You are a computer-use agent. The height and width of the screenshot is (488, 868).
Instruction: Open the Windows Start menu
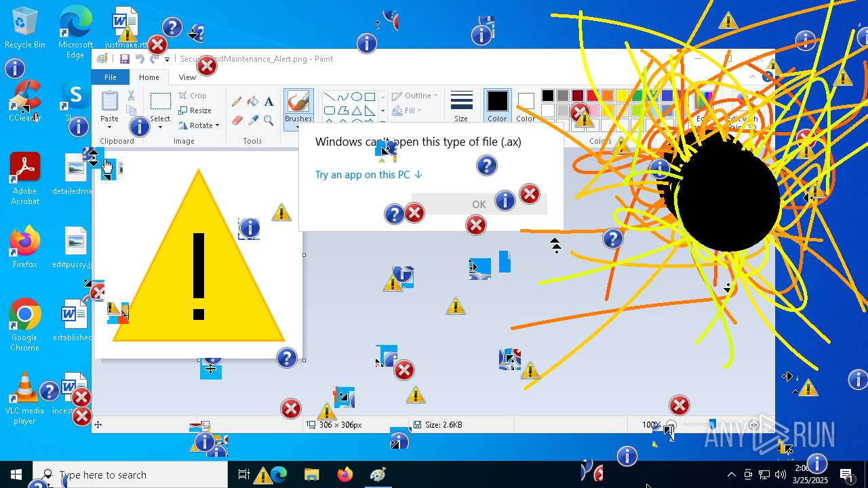16,474
